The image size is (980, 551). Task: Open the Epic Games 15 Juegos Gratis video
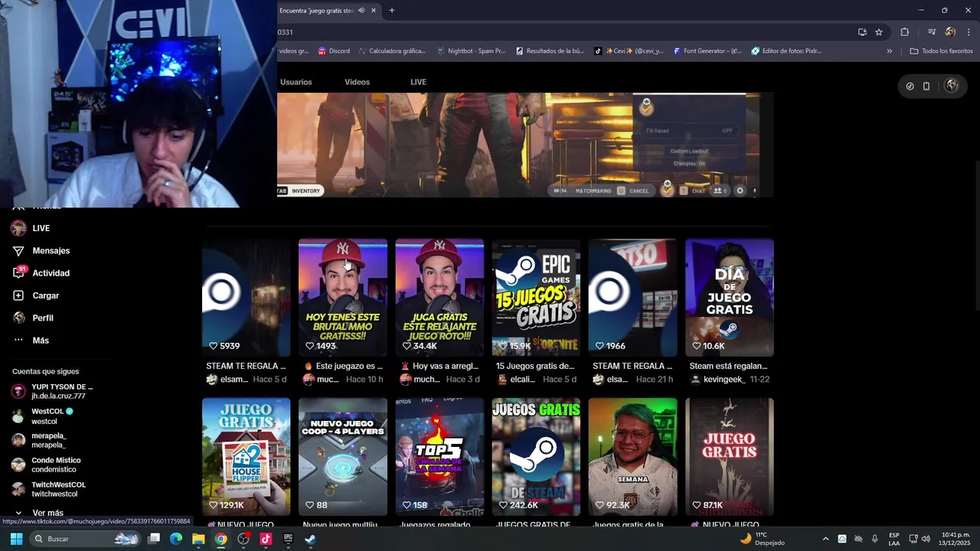point(536,298)
